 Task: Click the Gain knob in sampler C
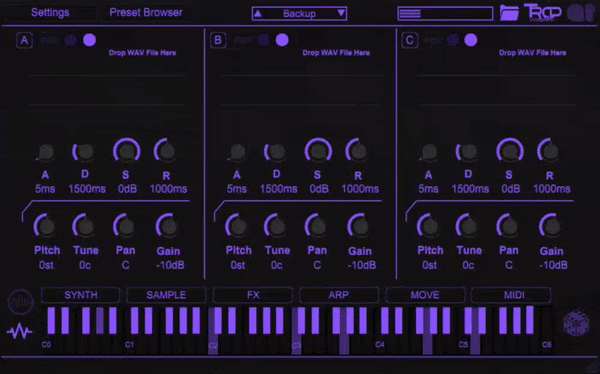(x=551, y=226)
